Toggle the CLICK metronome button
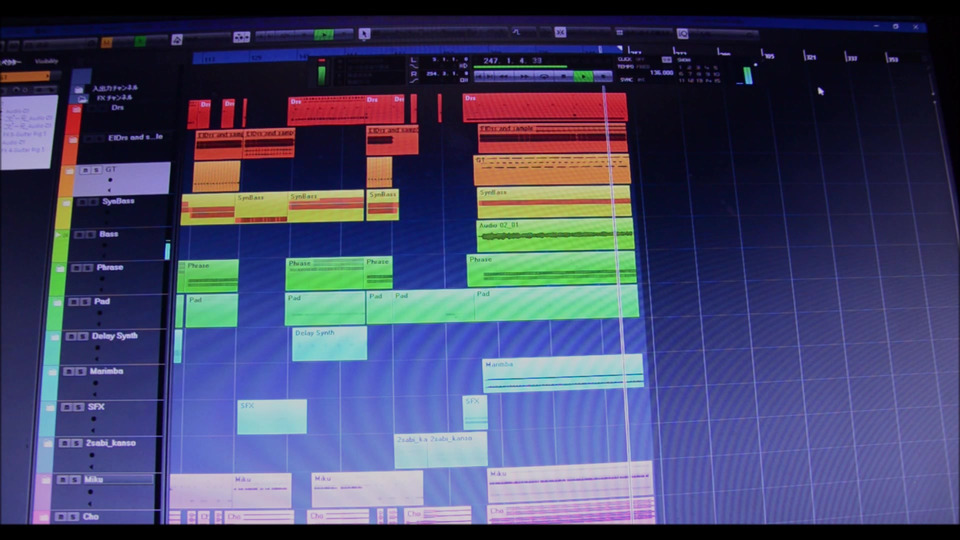Screen dimensions: 960x540 [x=624, y=59]
